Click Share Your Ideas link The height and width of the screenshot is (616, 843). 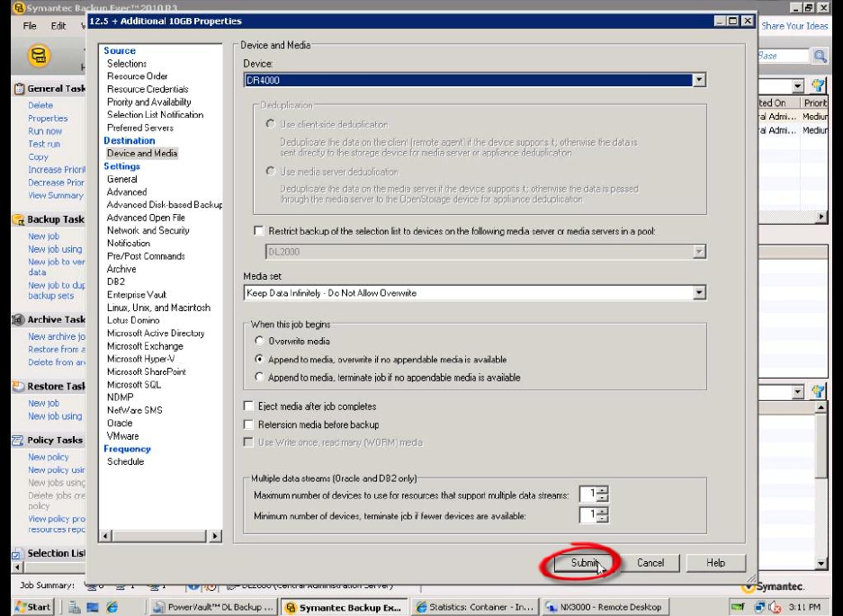click(794, 26)
